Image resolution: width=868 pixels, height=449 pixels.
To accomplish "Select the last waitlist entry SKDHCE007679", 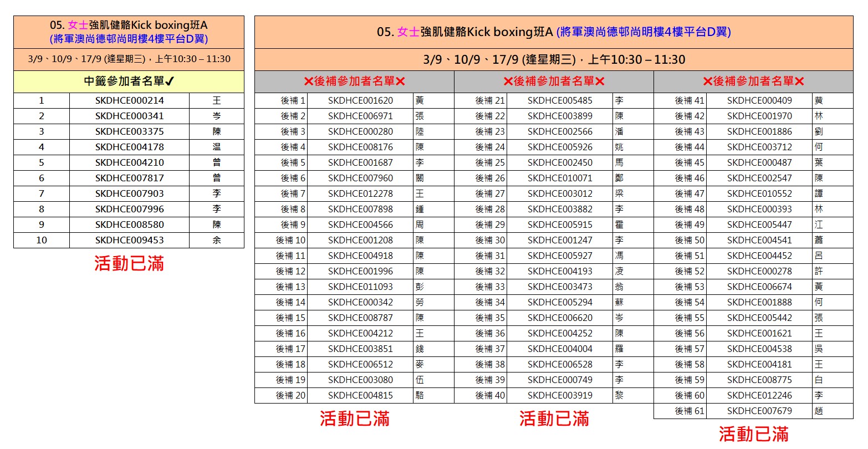I will click(x=759, y=411).
